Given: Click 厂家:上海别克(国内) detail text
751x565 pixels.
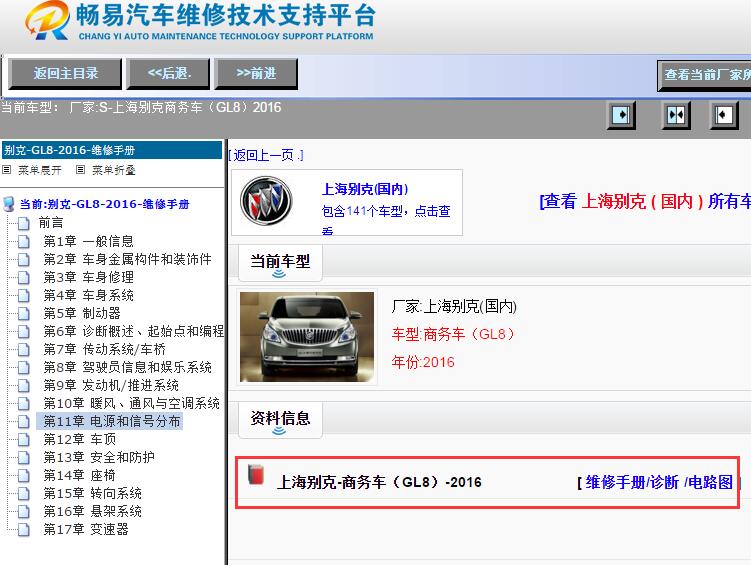Looking at the screenshot, I should click(454, 306).
